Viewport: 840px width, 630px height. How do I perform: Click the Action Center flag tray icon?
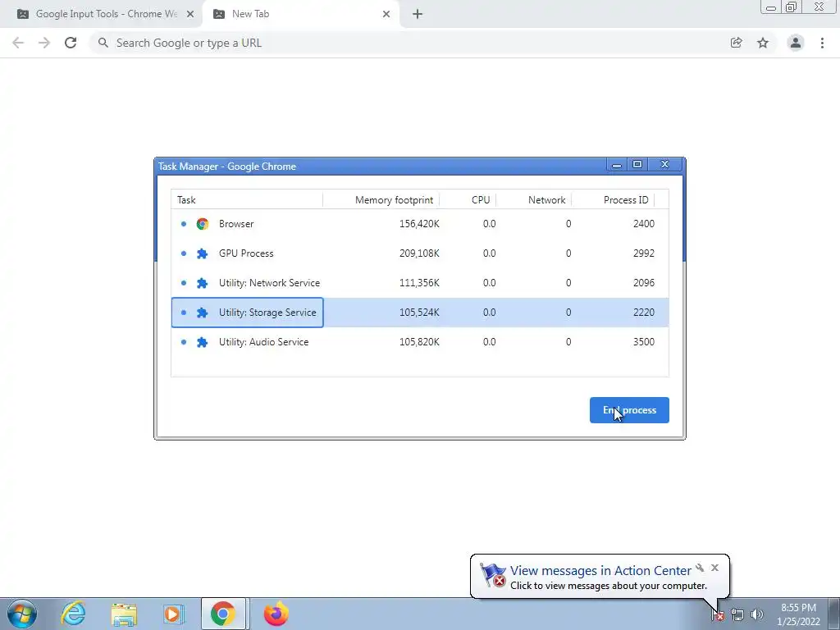718,615
